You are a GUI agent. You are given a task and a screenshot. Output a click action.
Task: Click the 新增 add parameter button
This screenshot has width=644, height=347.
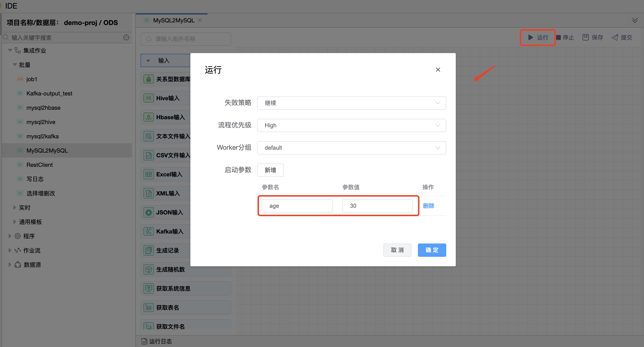[x=270, y=170]
